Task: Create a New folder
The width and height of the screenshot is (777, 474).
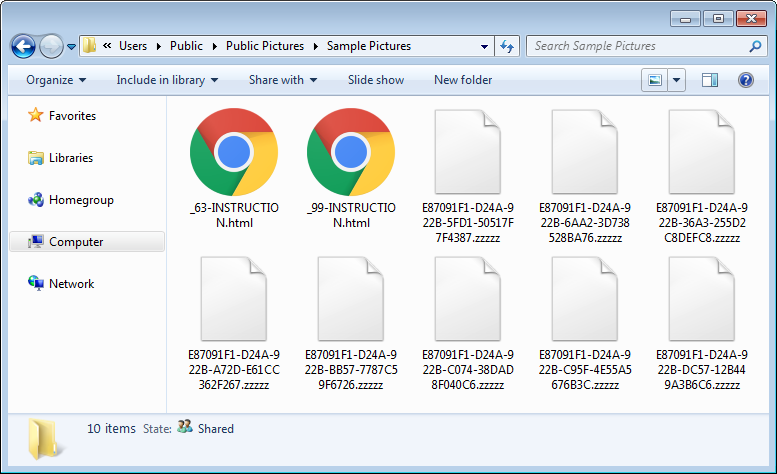Action: point(463,80)
